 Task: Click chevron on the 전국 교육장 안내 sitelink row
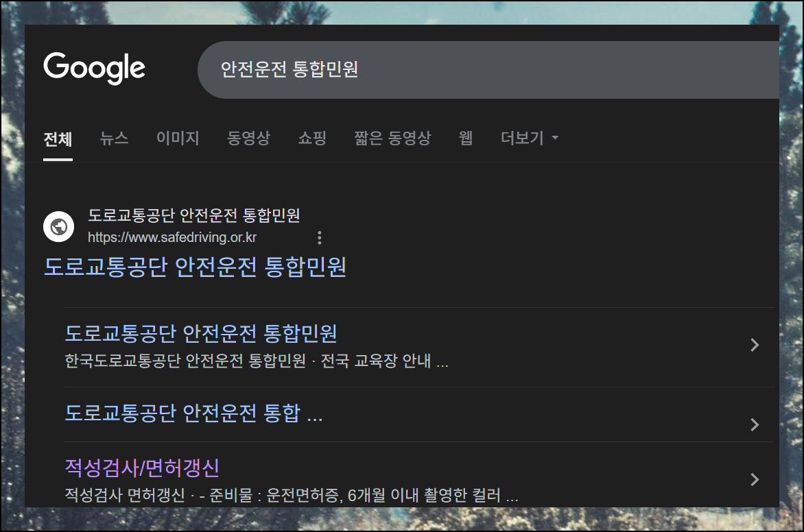click(754, 345)
